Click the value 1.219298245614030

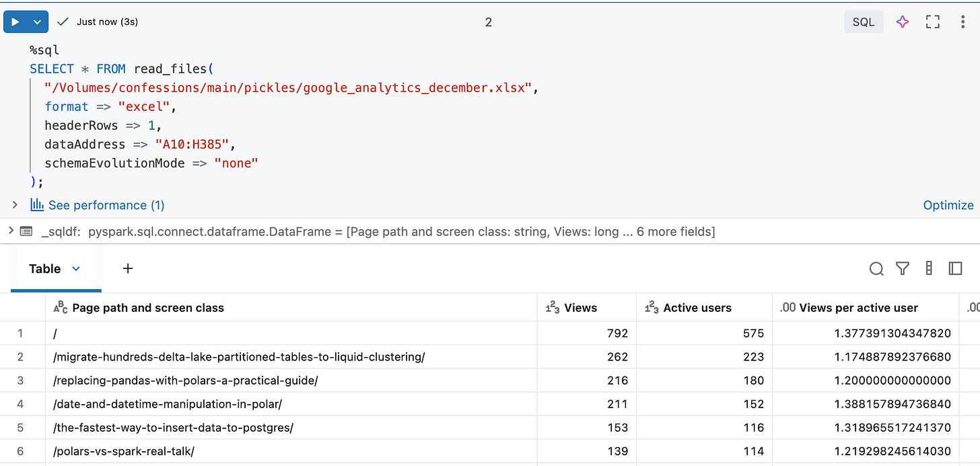point(893,451)
